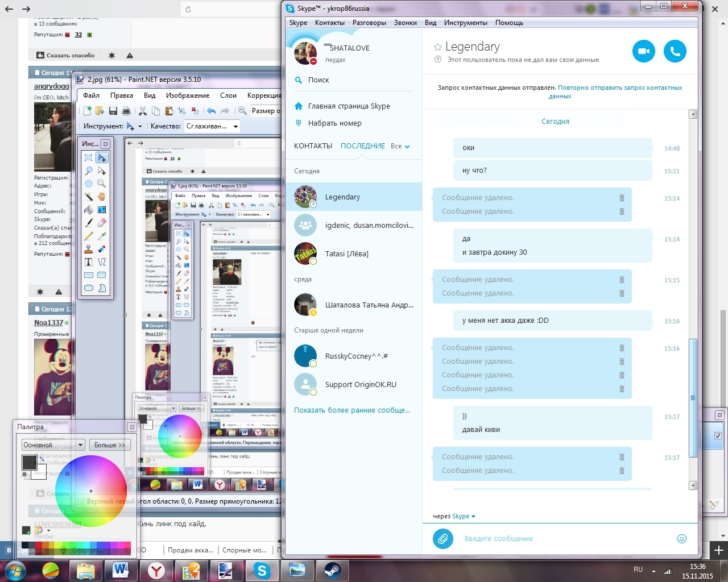Select the Zoom magnifier tool in toolbox

102,184
